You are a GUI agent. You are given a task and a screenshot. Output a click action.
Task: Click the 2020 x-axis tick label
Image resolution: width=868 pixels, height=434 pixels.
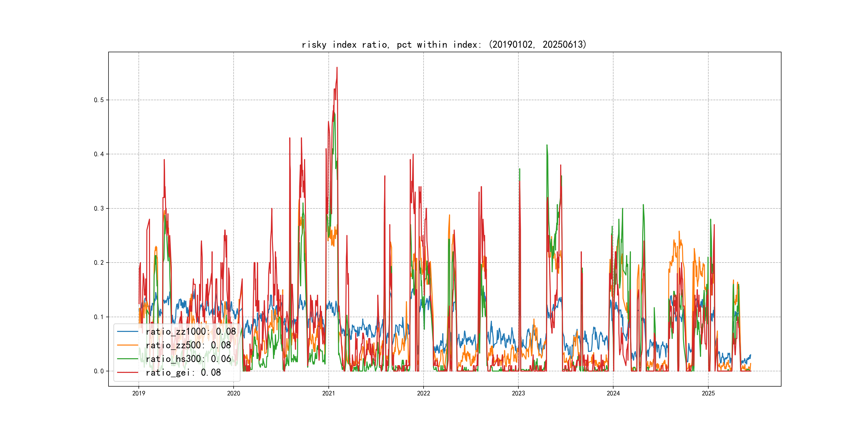coord(234,393)
